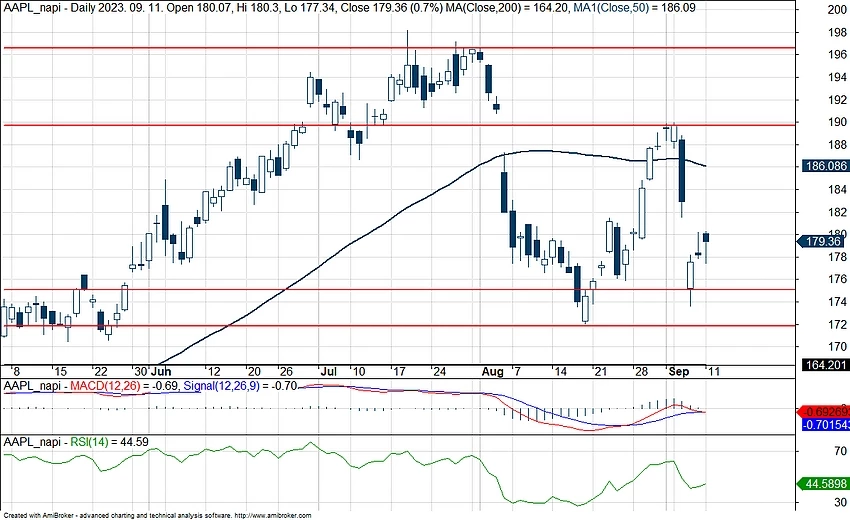This screenshot has width=850, height=520.
Task: Click the 192 price axis label
Action: (x=837, y=99)
